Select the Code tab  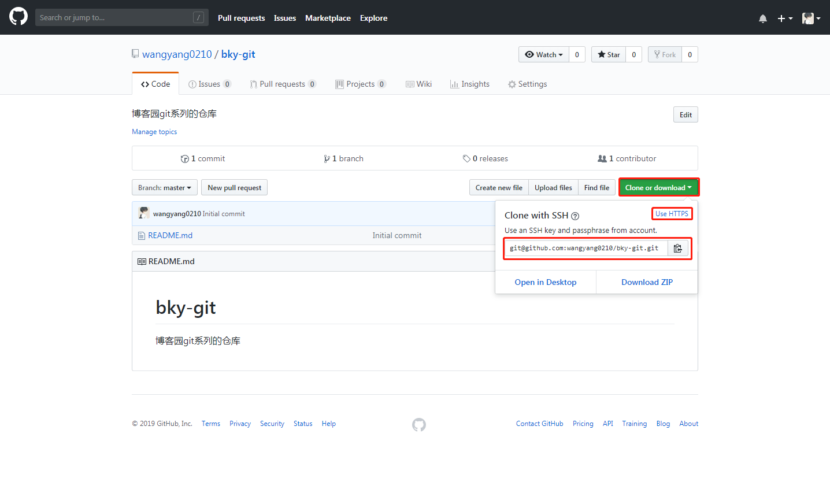(155, 84)
